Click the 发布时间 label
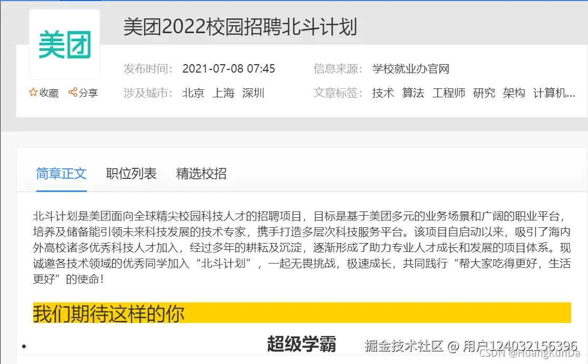 click(148, 68)
